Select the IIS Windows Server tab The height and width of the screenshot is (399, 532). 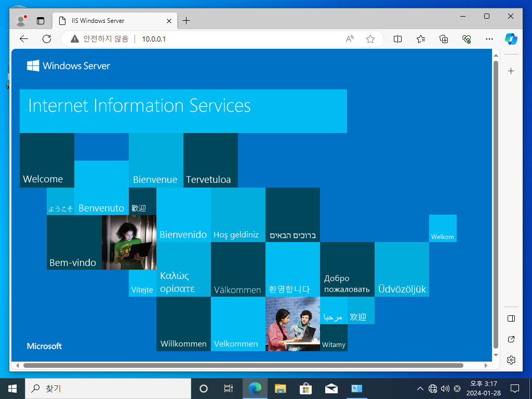pyautogui.click(x=115, y=21)
